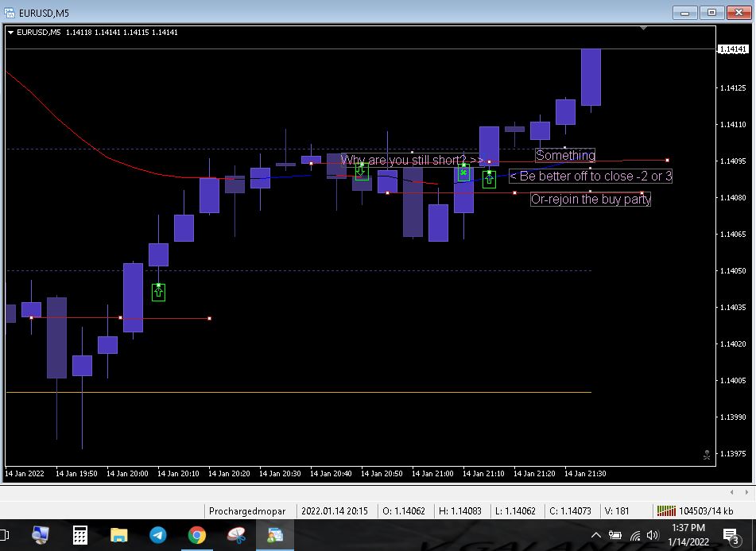Select the "Why are you still short? >>" label
This screenshot has height=551, width=756.
coord(412,160)
